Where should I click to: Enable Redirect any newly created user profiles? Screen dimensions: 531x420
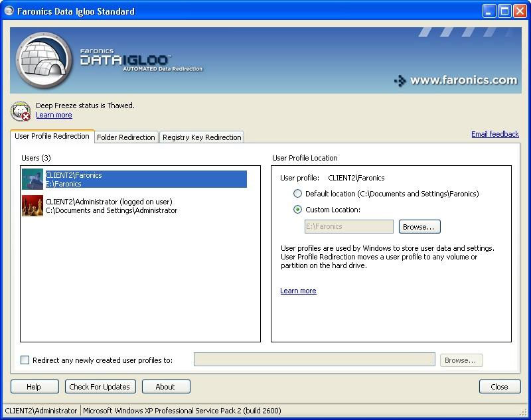(25, 360)
